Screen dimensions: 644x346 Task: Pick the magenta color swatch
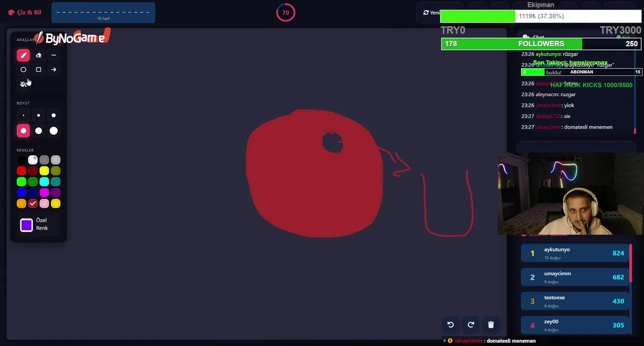tap(44, 193)
